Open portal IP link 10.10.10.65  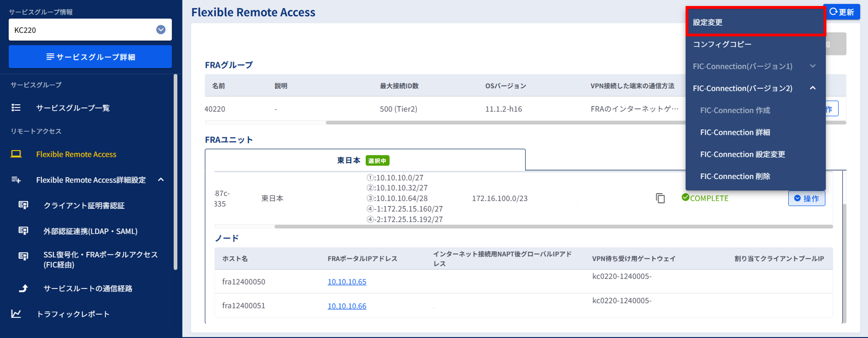[347, 282]
